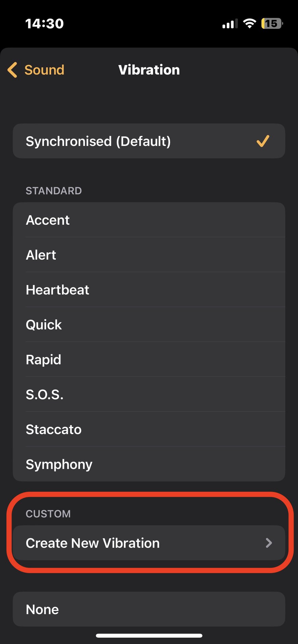Viewport: 298px width, 644px height.
Task: Expand the Create New Vibration chevron
Action: pyautogui.click(x=268, y=543)
